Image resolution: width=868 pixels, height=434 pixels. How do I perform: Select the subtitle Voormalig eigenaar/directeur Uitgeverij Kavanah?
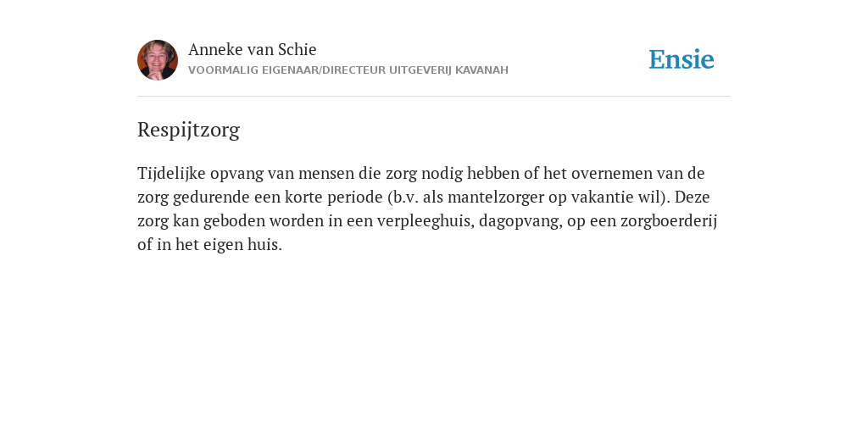pos(348,70)
